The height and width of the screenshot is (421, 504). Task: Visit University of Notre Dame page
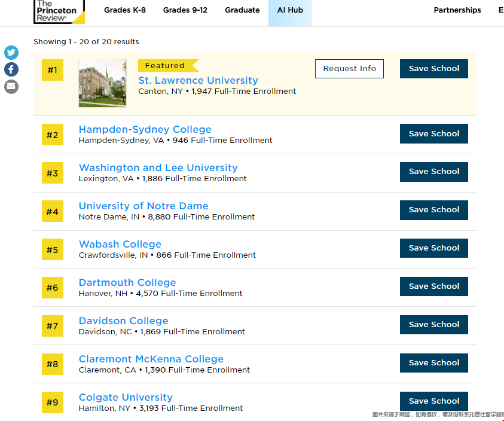coord(143,206)
